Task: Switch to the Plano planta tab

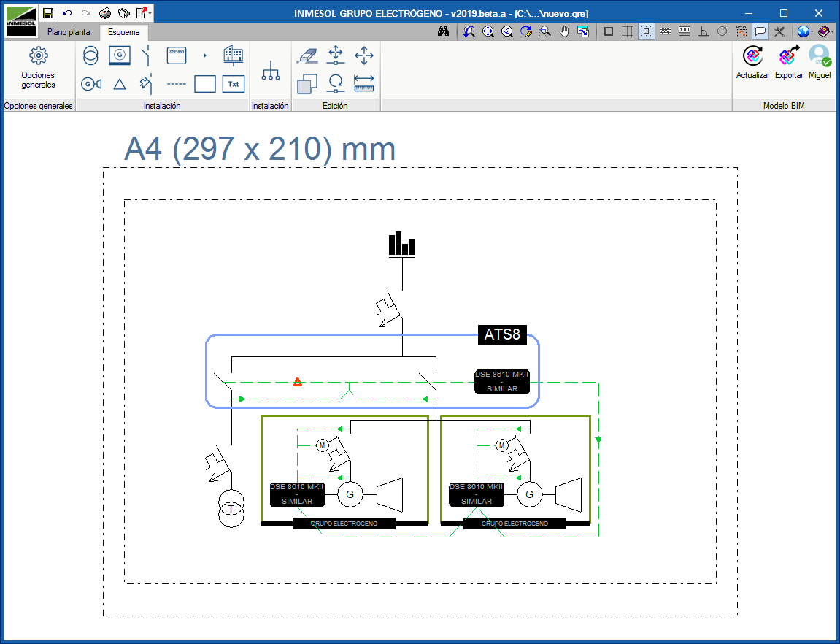Action: (x=69, y=32)
